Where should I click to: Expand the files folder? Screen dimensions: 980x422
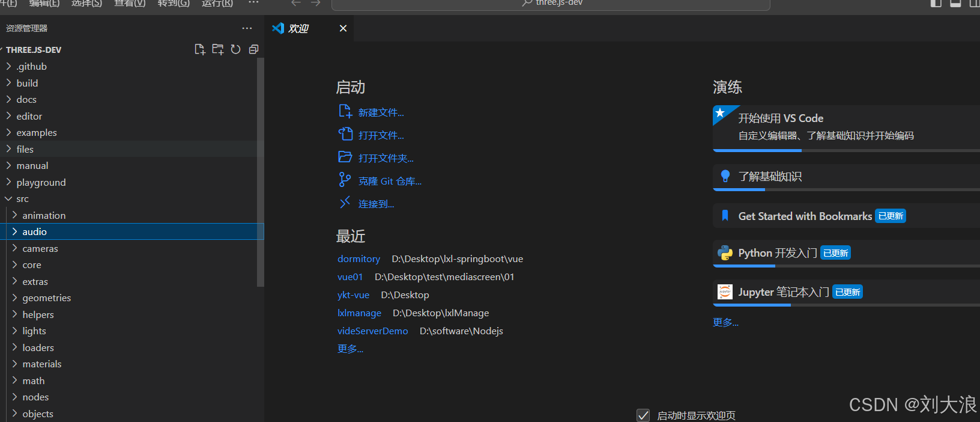click(x=132, y=149)
